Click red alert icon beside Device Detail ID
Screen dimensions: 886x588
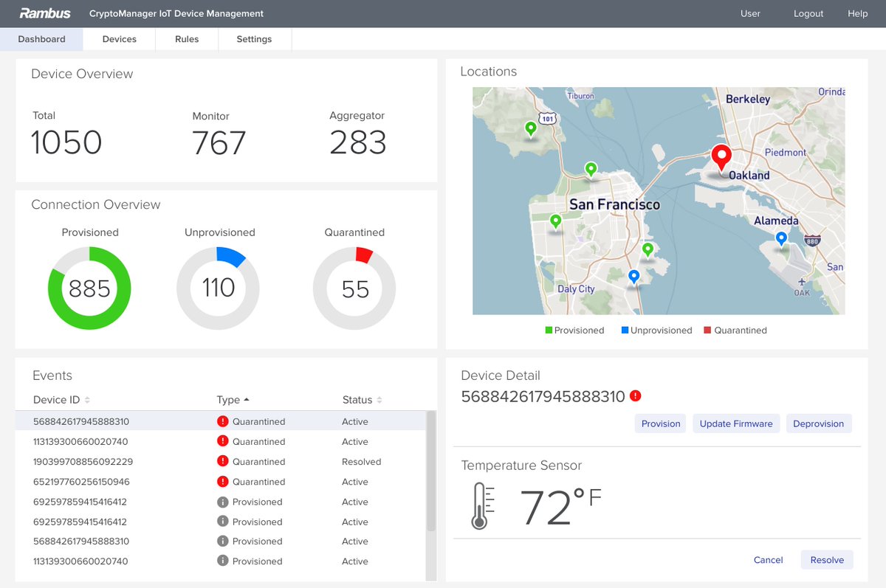click(x=636, y=396)
